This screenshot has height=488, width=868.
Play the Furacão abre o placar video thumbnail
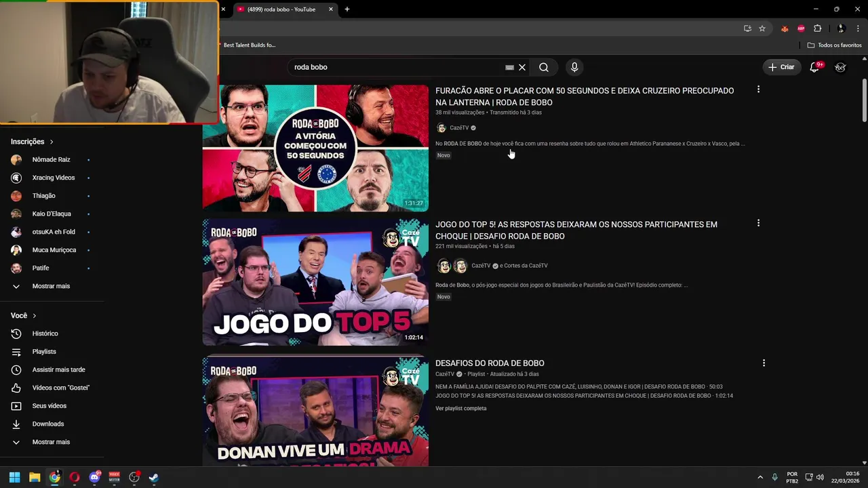point(315,148)
